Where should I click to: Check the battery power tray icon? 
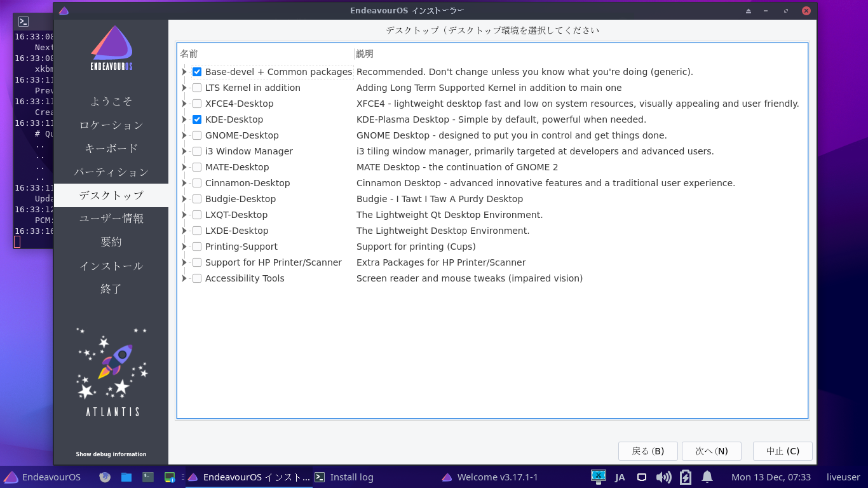point(686,477)
